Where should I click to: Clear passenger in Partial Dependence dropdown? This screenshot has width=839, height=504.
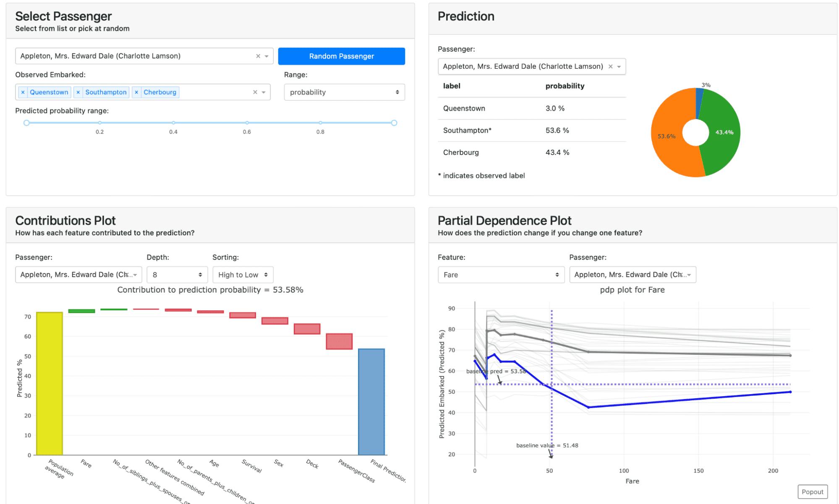tap(681, 275)
